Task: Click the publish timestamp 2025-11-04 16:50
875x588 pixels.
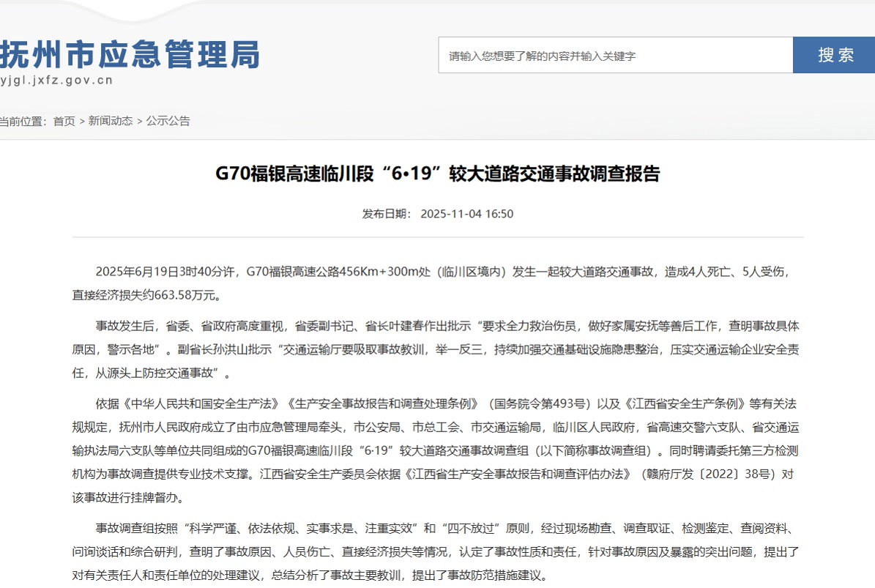Action: tap(466, 214)
